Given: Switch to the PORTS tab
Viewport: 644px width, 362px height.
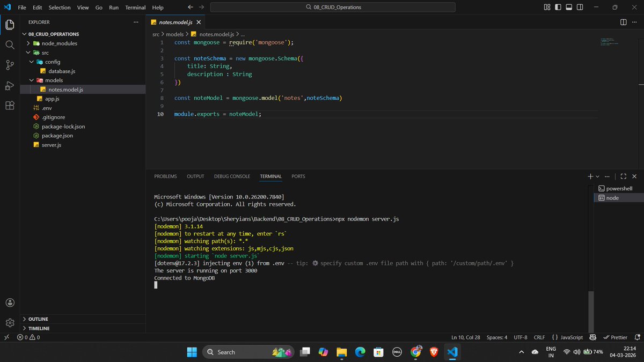Looking at the screenshot, I should 298,176.
